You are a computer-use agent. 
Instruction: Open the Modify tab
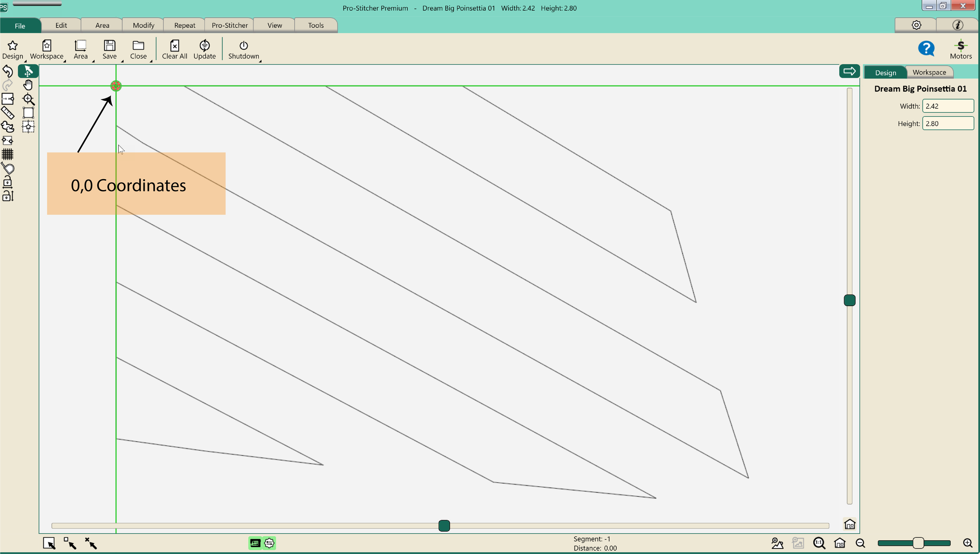coord(143,25)
